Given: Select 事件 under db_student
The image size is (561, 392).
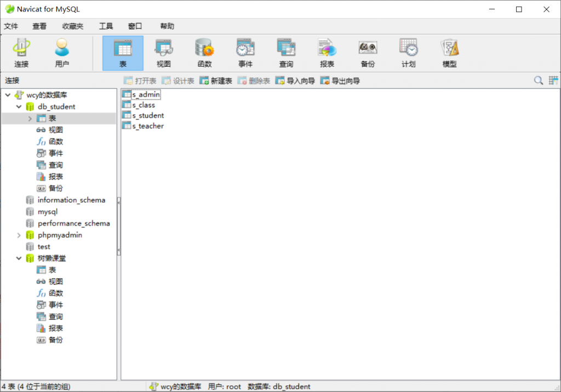Looking at the screenshot, I should click(x=50, y=153).
